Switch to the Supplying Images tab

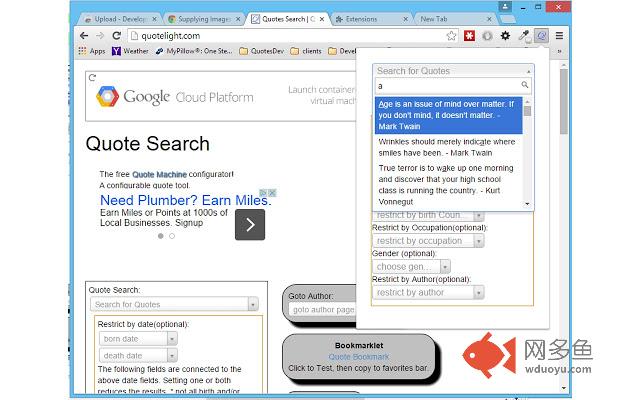(204, 19)
